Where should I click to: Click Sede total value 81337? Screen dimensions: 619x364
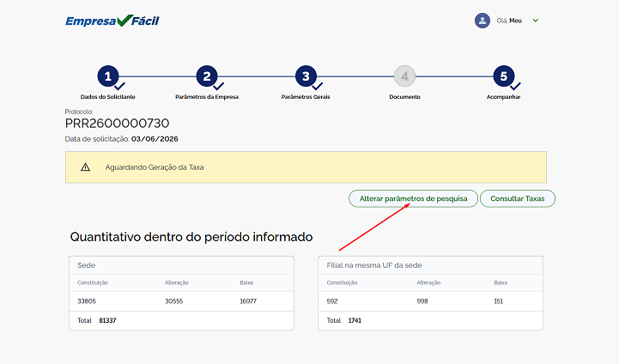pyautogui.click(x=107, y=320)
